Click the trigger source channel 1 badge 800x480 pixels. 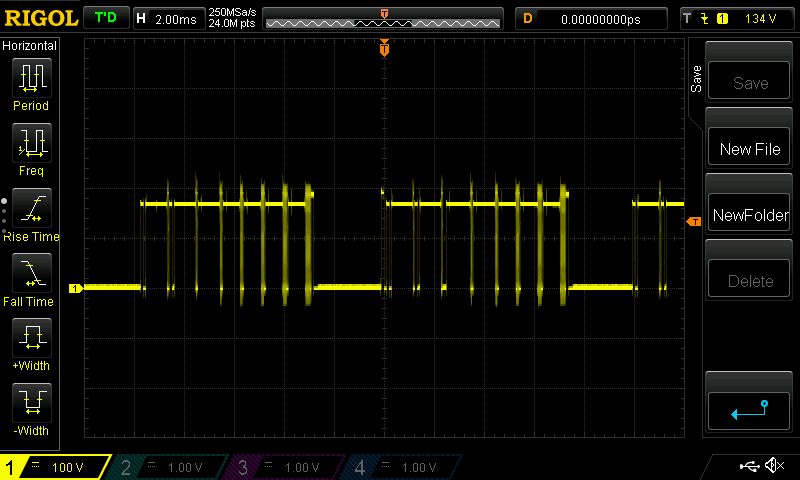coord(722,19)
